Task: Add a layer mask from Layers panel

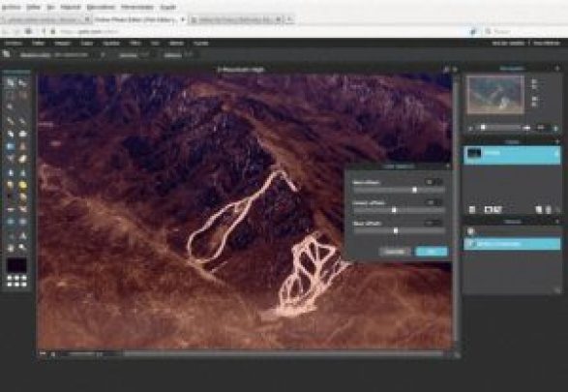Action: 489,209
